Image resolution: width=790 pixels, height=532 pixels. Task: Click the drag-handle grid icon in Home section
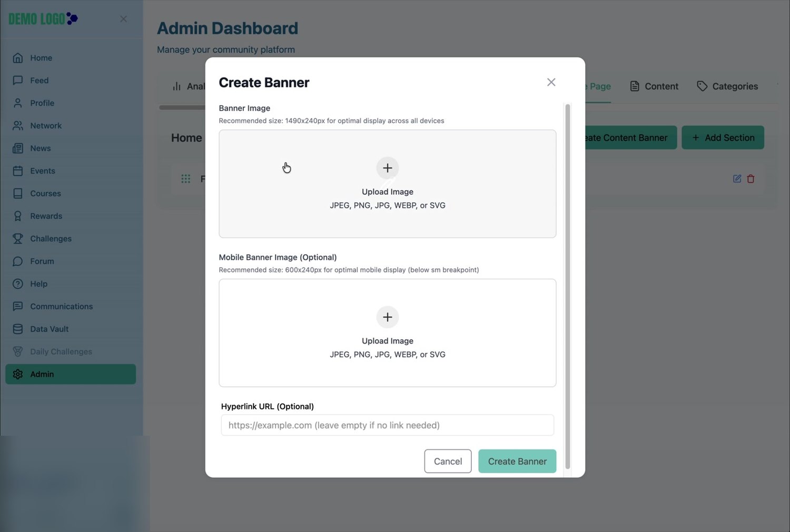(x=185, y=179)
